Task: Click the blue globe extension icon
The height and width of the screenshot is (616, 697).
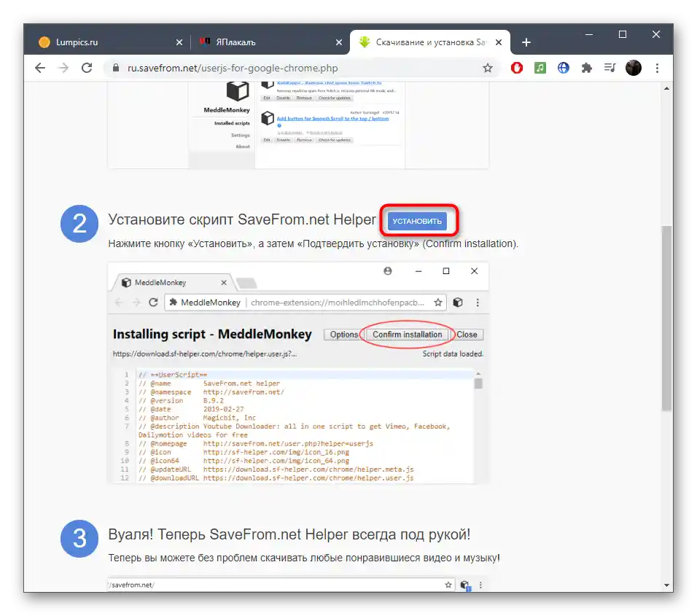Action: click(x=563, y=68)
